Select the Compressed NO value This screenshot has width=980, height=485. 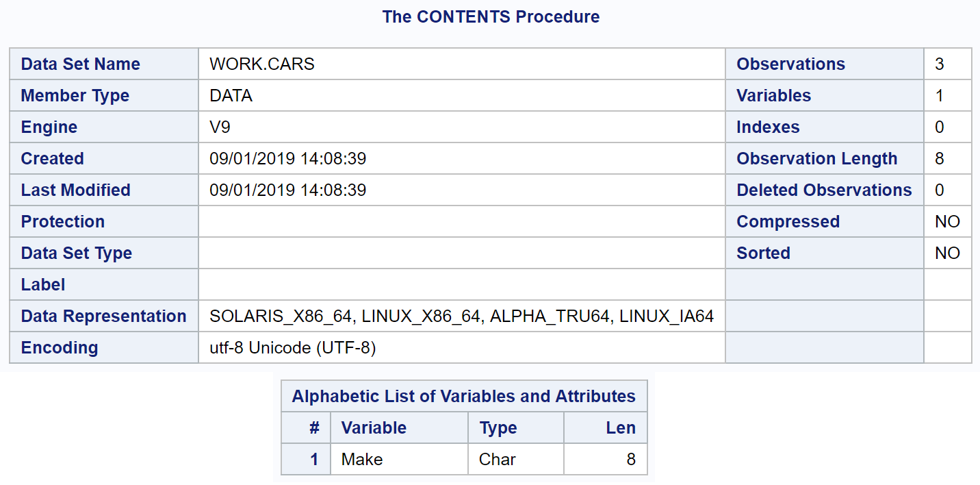click(948, 222)
